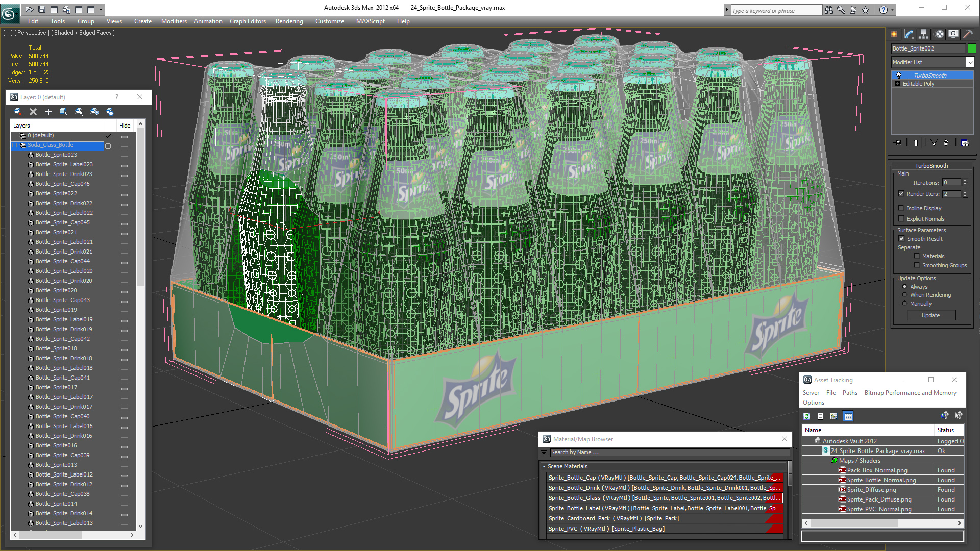Enable Separate by Materials checkbox
980x551 pixels.
pos(917,256)
